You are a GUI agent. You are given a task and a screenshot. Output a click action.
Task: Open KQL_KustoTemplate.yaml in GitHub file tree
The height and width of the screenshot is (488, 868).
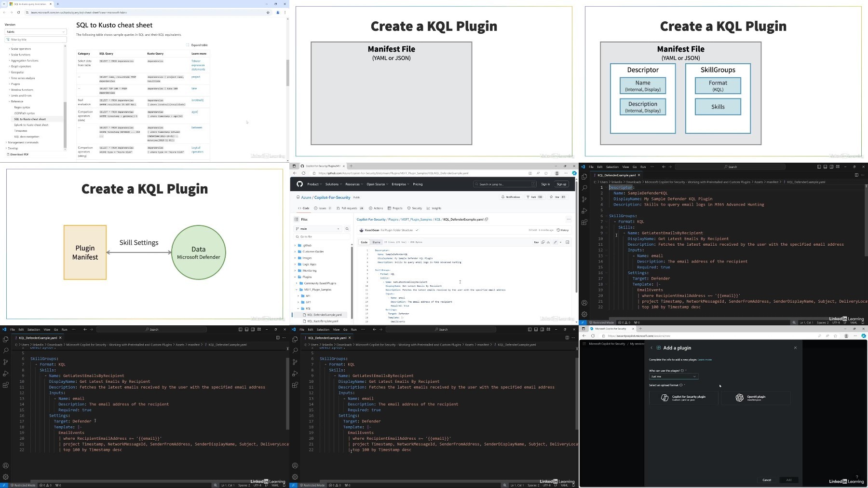click(322, 321)
